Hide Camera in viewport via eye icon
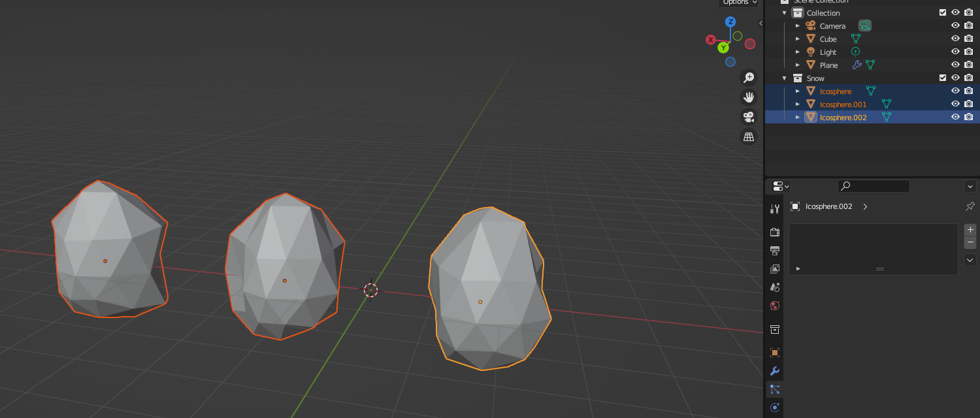The image size is (980, 418). [955, 25]
